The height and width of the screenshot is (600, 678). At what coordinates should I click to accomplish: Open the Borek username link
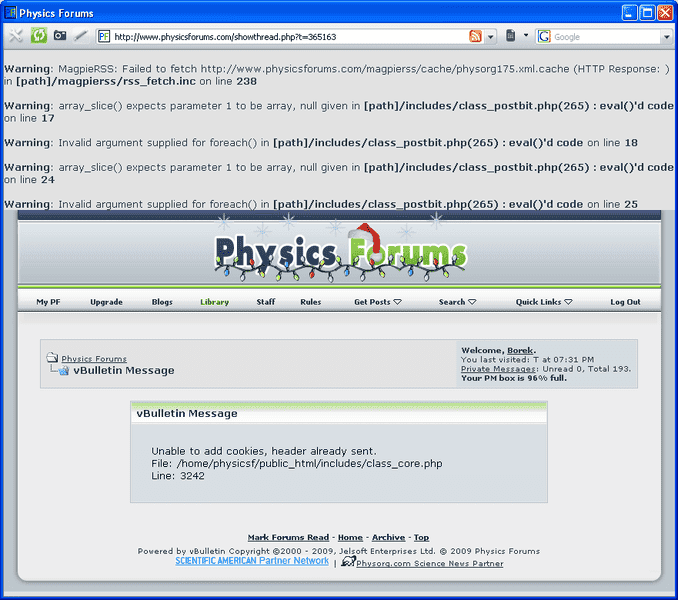click(520, 350)
